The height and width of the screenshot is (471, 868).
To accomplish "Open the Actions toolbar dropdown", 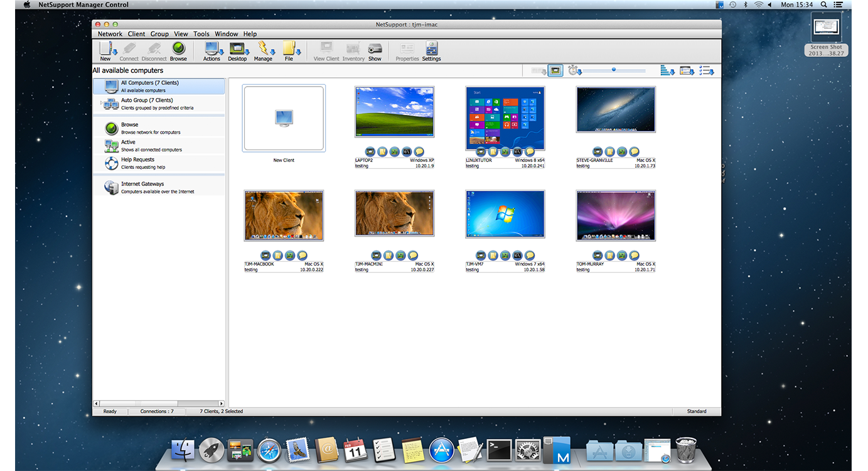I will [x=212, y=50].
